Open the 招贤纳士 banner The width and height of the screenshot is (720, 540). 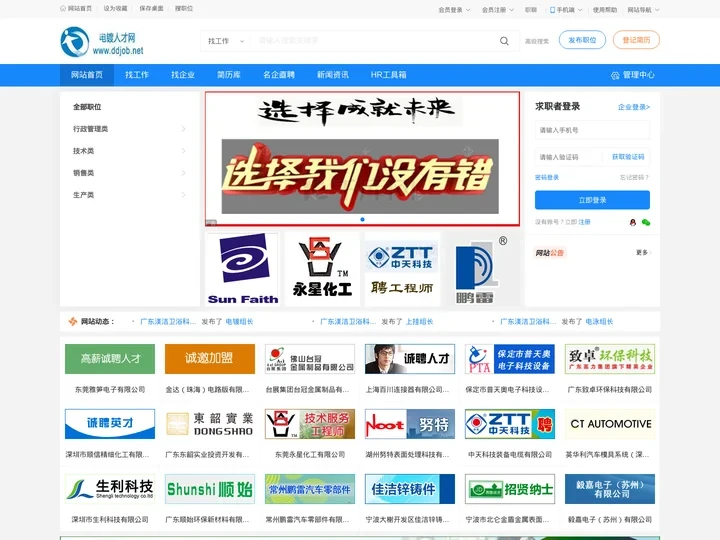(x=510, y=489)
